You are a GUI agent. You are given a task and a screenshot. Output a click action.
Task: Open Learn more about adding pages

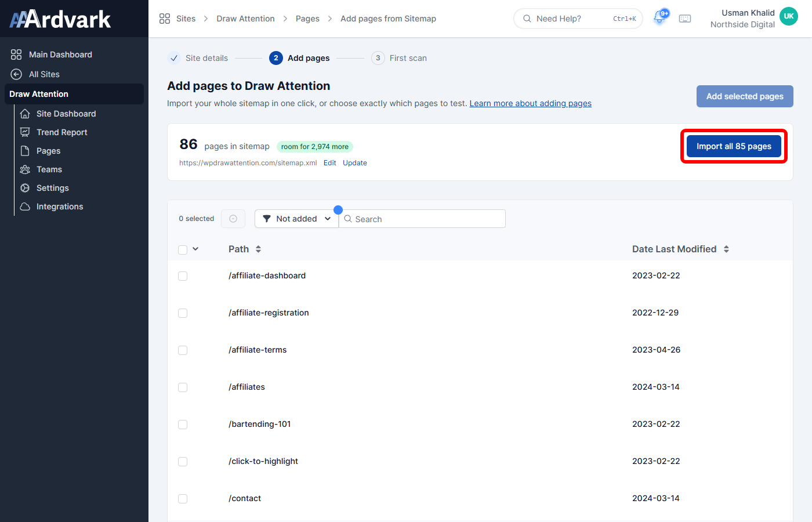[530, 103]
